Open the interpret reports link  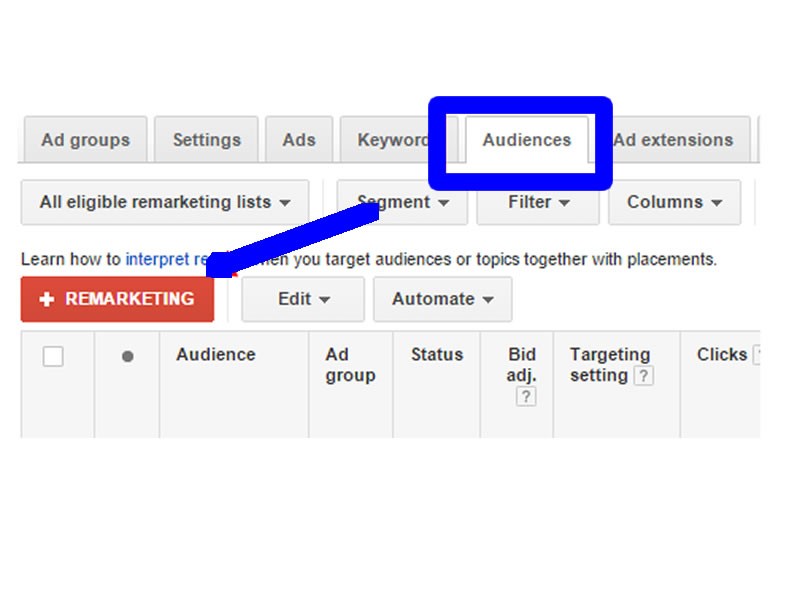pos(160,259)
